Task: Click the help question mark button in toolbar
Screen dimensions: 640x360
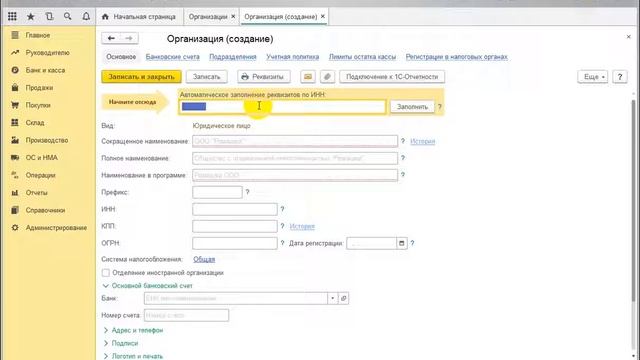Action: point(620,77)
